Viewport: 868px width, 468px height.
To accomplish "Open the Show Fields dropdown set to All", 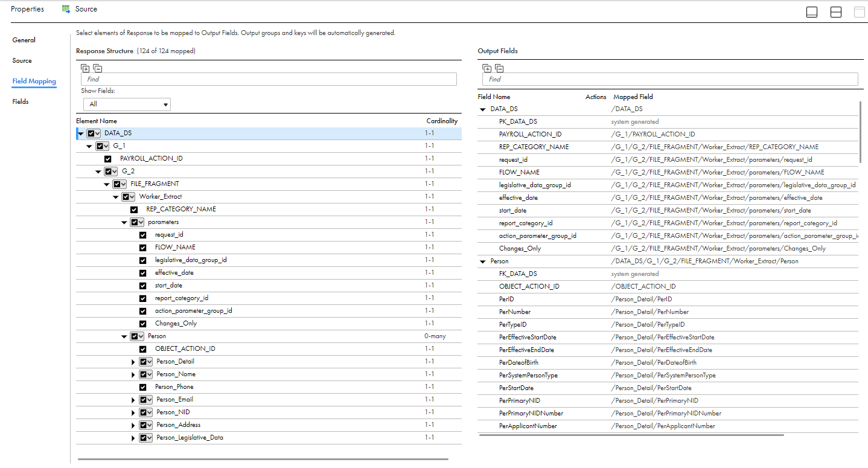I will 126,104.
